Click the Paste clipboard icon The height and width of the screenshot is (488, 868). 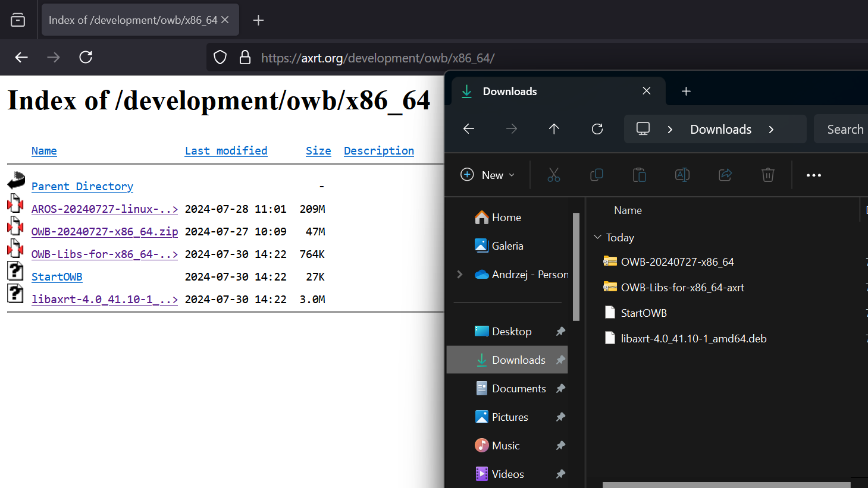point(640,175)
